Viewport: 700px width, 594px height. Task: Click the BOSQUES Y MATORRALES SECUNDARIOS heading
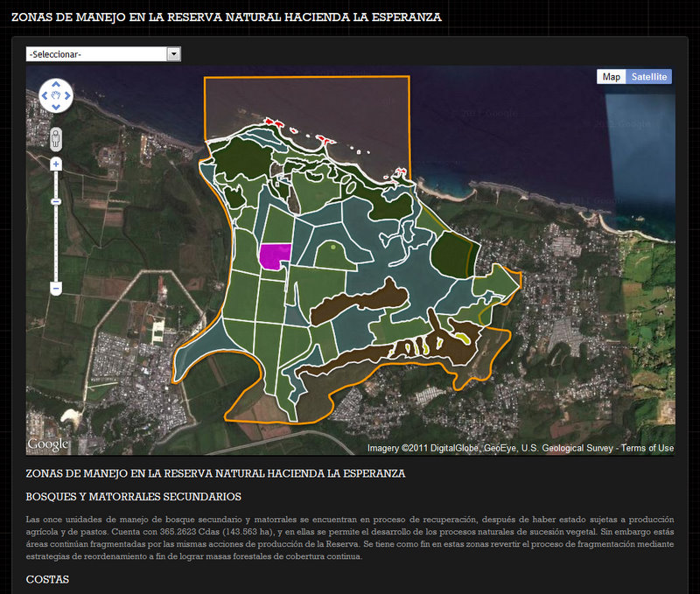133,497
